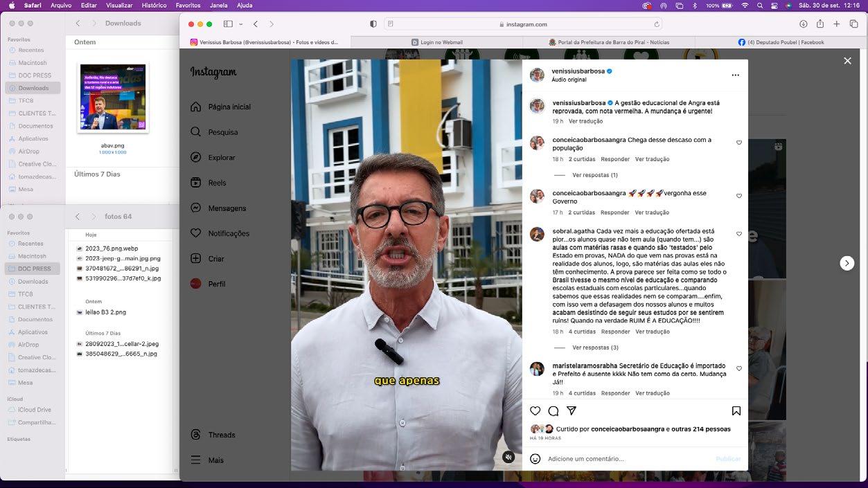Open a new Safari tab with plus

point(837,24)
